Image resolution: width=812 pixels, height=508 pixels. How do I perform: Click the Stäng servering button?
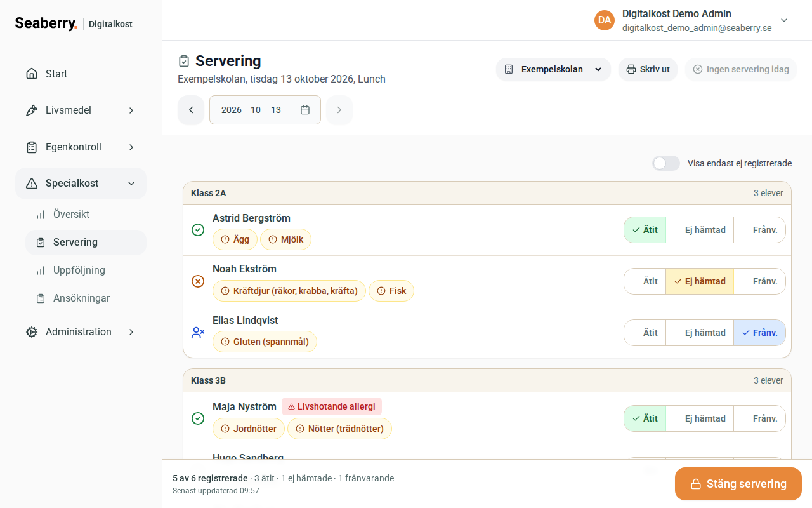[x=738, y=484]
